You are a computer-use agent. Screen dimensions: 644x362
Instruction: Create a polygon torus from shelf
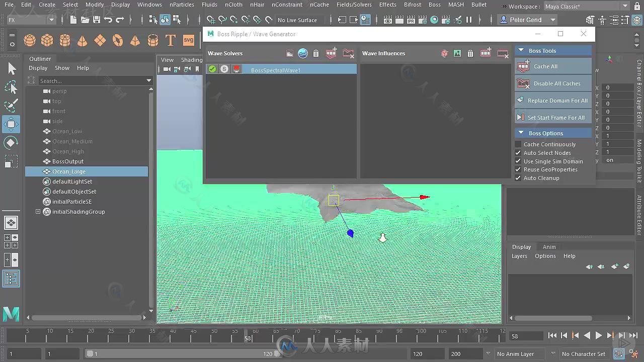coord(118,40)
